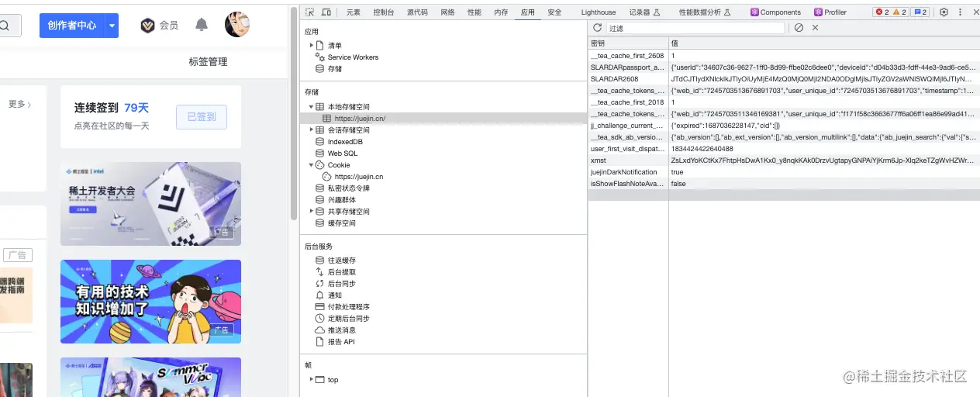The height and width of the screenshot is (397, 980).
Task: Open the 记录器 tab
Action: [x=644, y=12]
